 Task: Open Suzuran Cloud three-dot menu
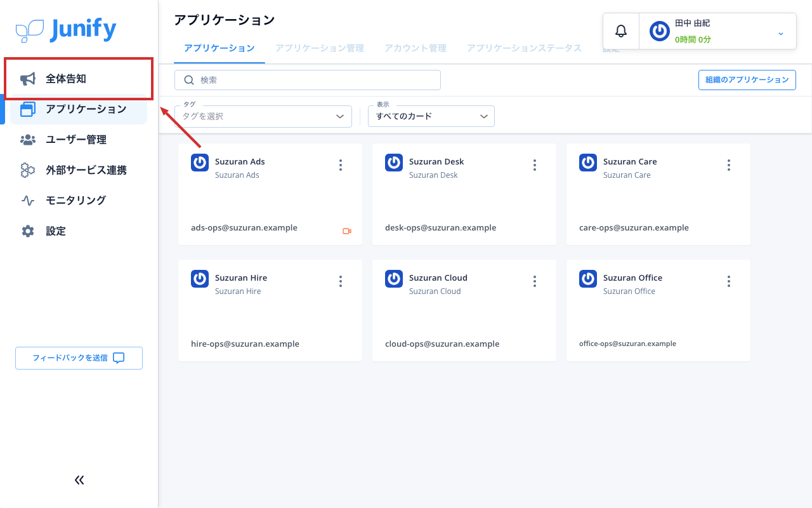535,281
